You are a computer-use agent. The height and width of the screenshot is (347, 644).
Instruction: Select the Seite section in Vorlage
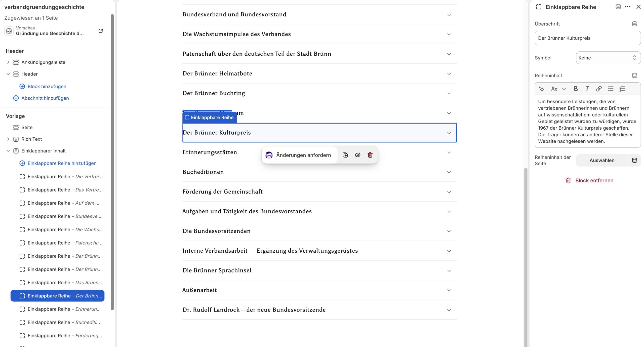coord(27,127)
